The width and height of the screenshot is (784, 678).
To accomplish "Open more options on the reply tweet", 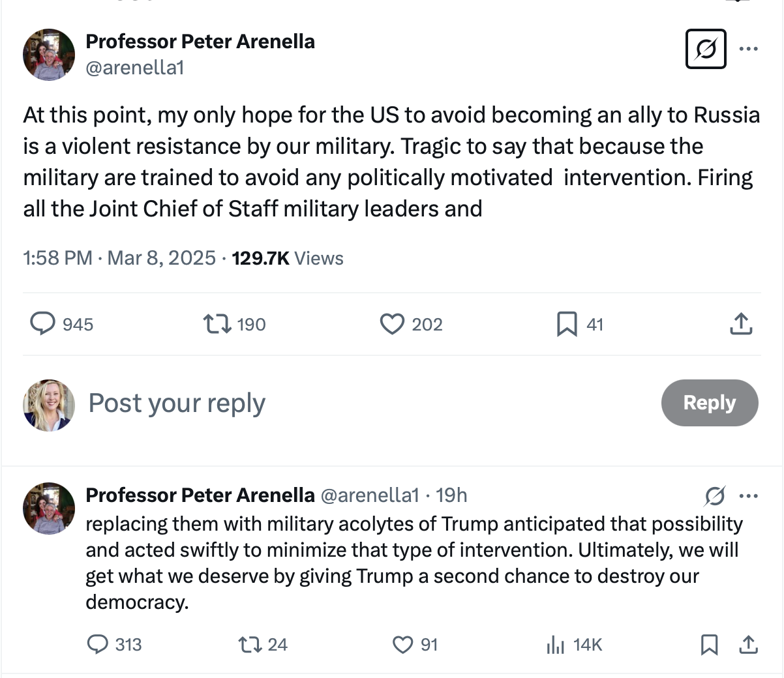I will click(748, 496).
